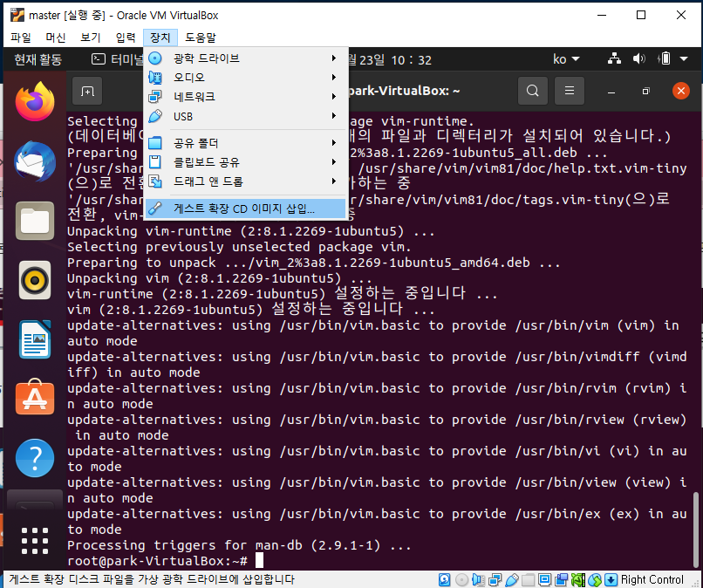Click the optical disc status bar icon
Image resolution: width=703 pixels, height=588 pixels.
[461, 580]
